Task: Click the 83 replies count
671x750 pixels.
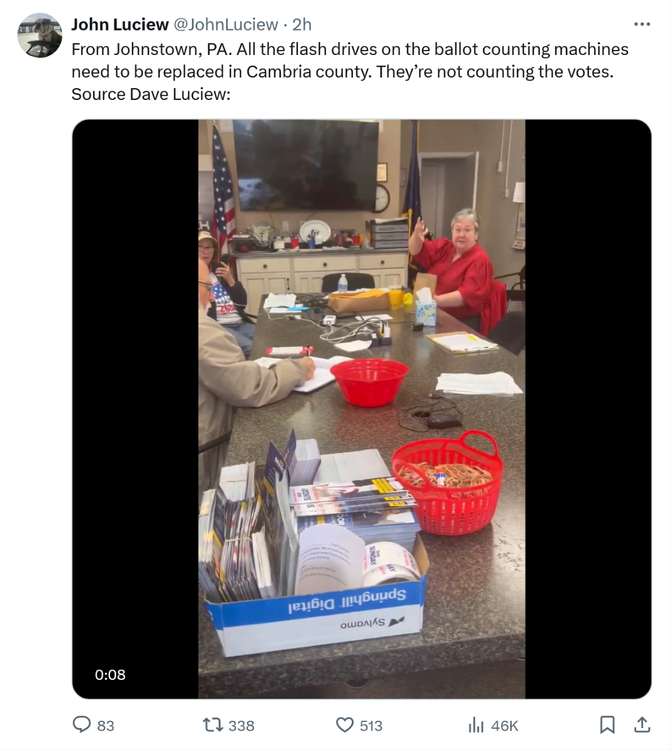Action: coord(106,726)
